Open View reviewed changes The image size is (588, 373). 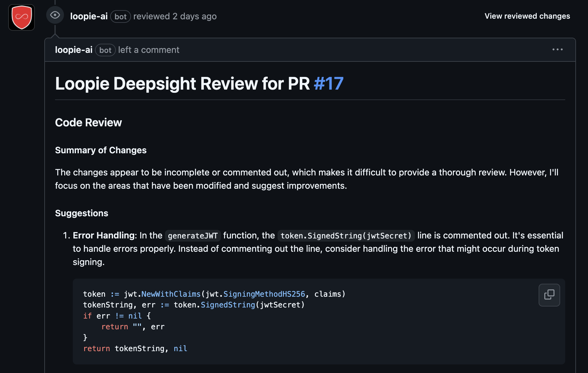(527, 16)
